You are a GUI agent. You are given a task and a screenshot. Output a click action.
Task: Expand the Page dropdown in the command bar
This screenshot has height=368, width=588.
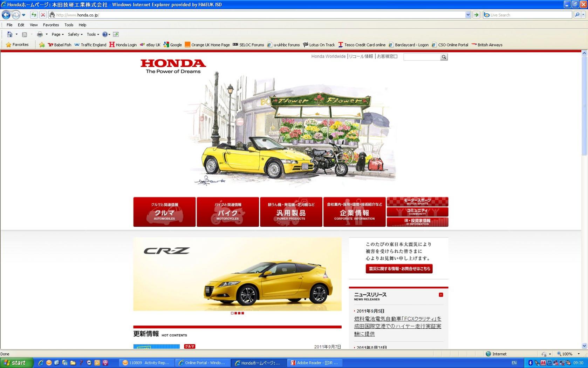tap(58, 34)
